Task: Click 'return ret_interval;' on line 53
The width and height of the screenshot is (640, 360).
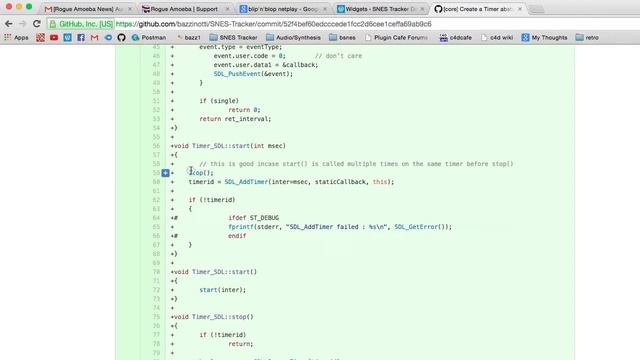Action: (235, 119)
